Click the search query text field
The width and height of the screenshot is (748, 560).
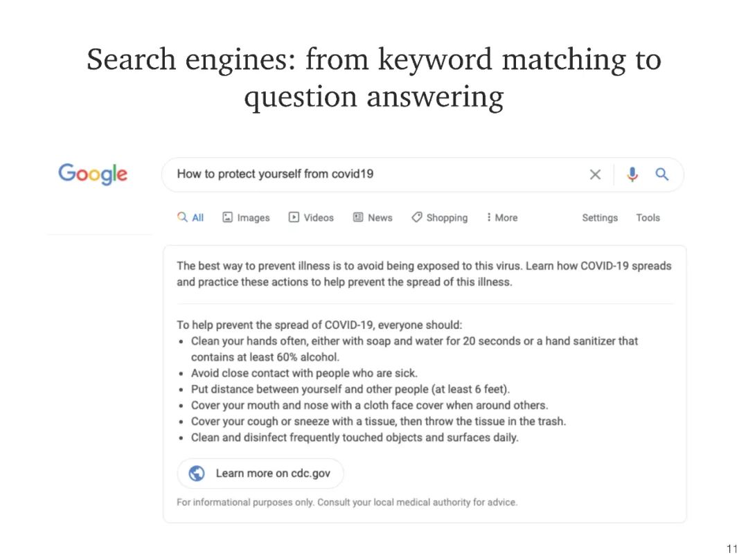374,174
